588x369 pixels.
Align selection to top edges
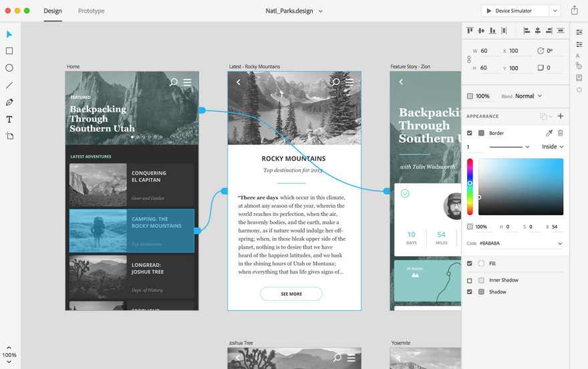(470, 30)
